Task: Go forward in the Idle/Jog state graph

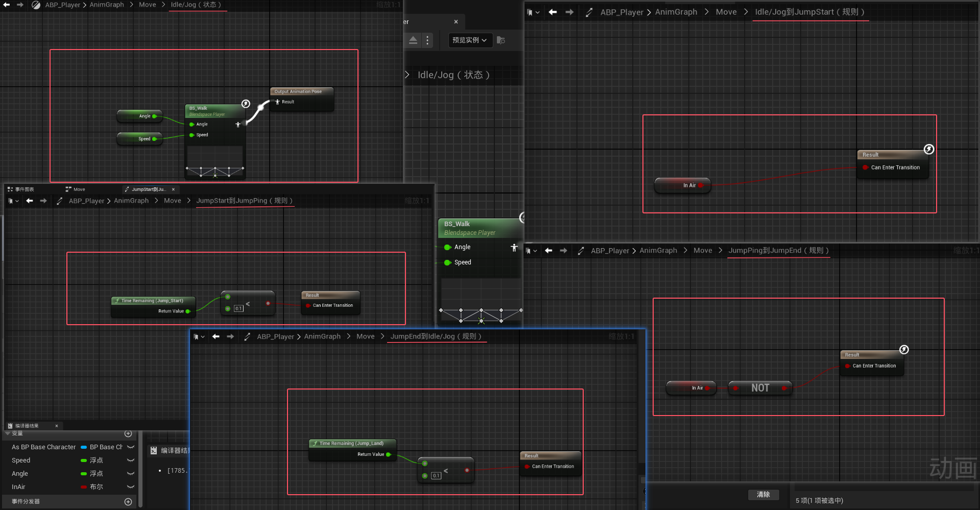Action: (20, 5)
